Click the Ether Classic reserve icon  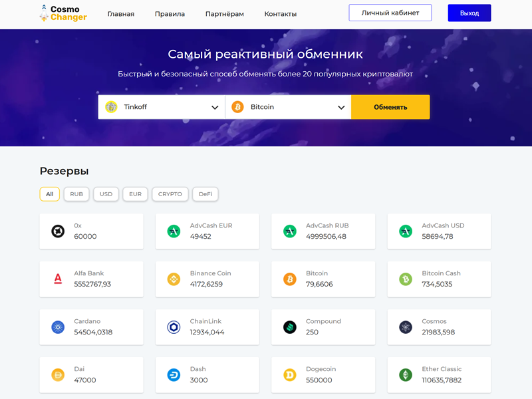coord(406,375)
